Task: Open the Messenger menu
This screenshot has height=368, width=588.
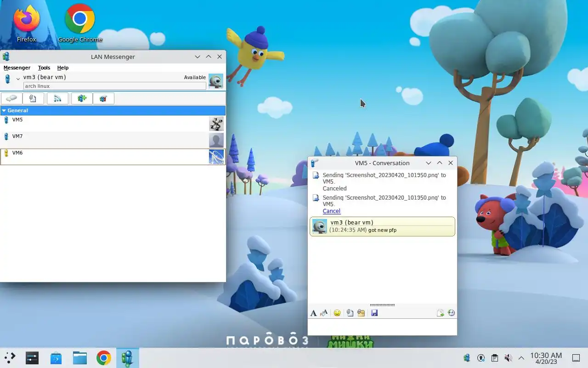Action: coord(17,68)
